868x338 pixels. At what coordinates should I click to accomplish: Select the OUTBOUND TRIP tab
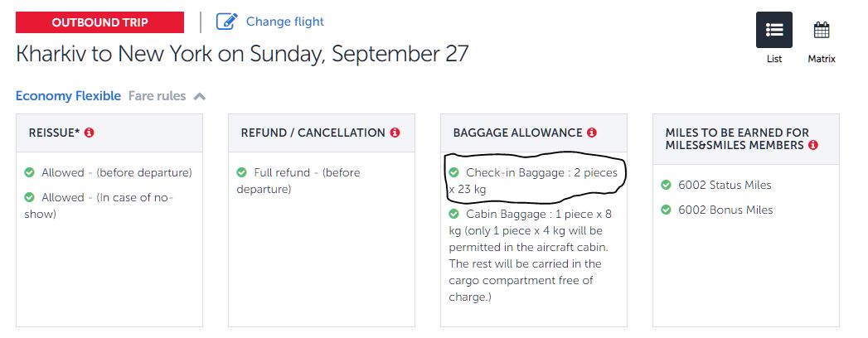coord(100,22)
